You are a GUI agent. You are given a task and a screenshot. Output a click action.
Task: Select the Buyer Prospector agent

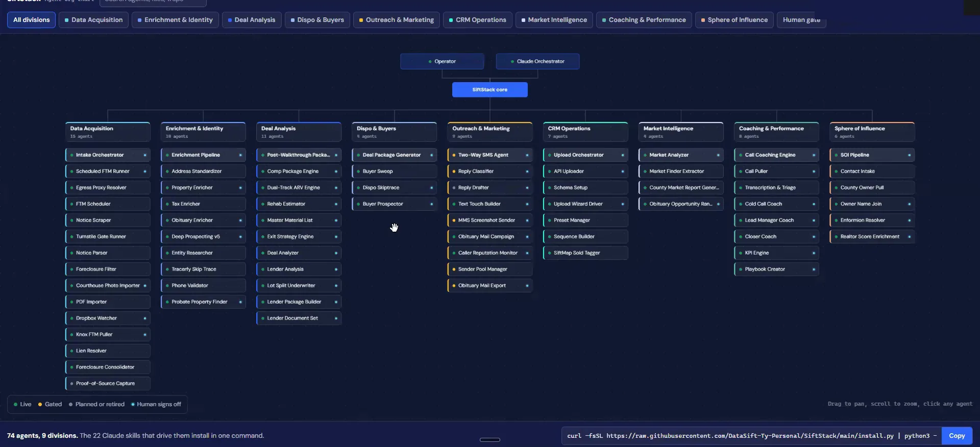click(x=395, y=204)
